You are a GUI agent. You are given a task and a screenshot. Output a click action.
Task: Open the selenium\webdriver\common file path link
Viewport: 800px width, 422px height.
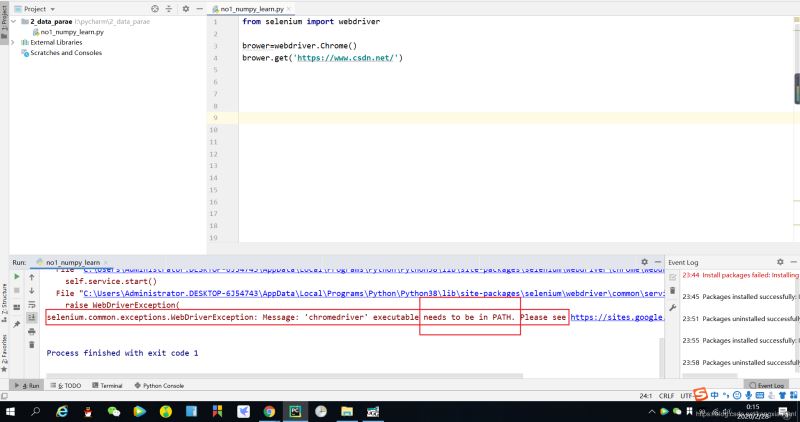pos(374,293)
